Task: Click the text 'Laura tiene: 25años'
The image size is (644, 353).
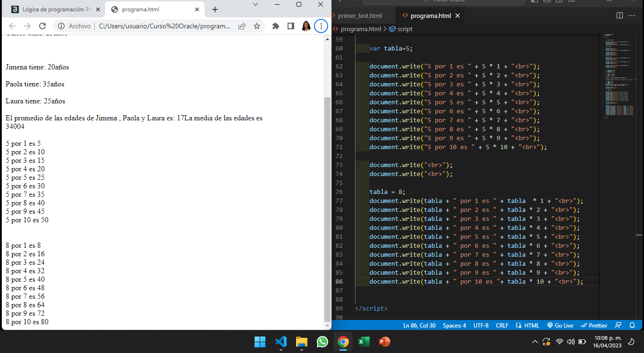Action: (x=35, y=101)
